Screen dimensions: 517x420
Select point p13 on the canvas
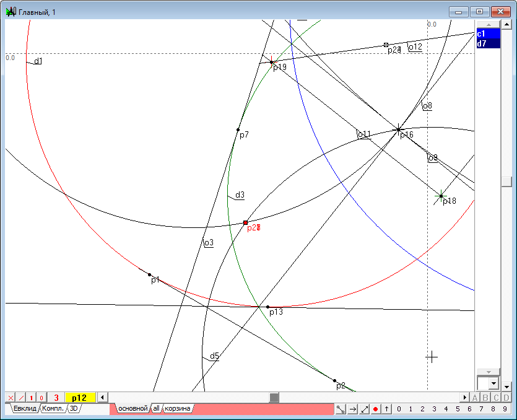tap(267, 307)
